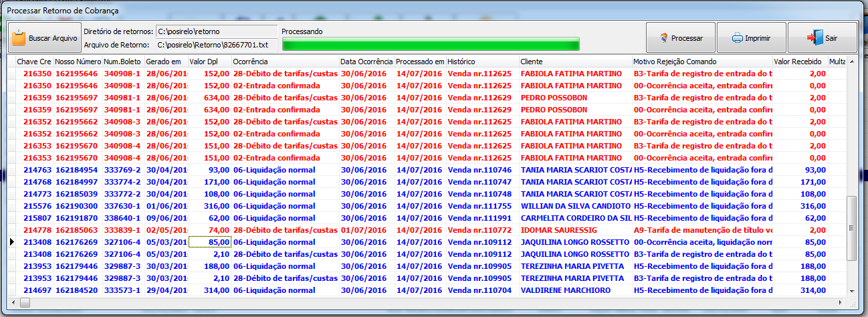Click the horizontal scrollbar thumb

pyautogui.click(x=25, y=302)
